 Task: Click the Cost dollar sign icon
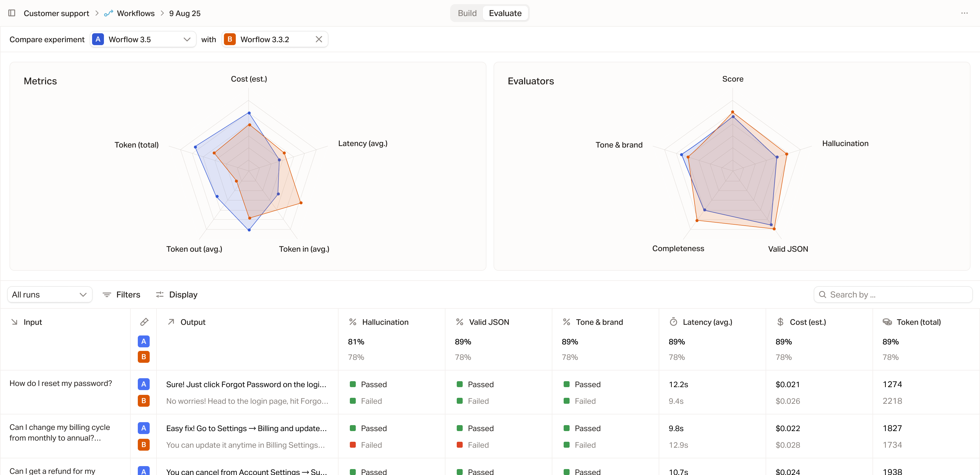780,322
